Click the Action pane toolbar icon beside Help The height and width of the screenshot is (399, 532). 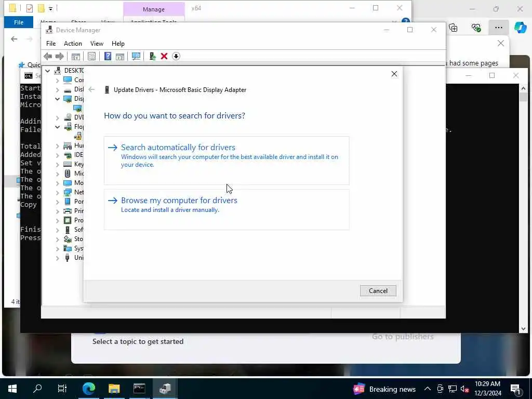coord(120,56)
